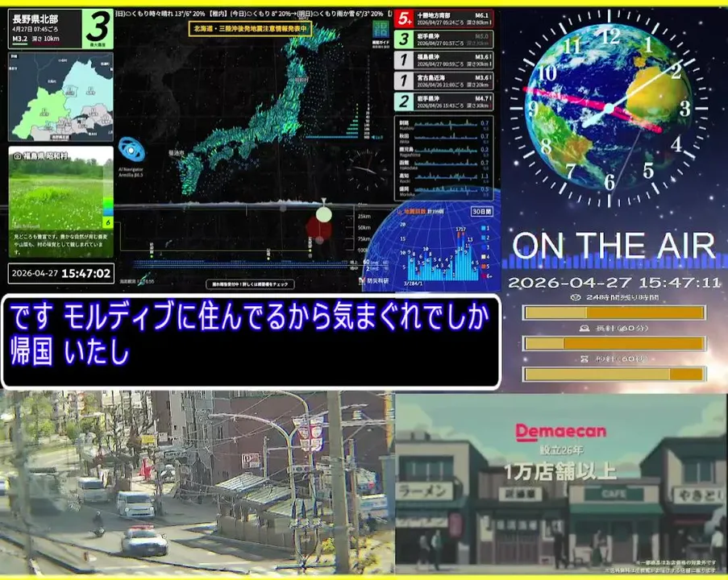
Task: Click the 2026-04-27 15:47:11 digital clock
Action: (614, 282)
